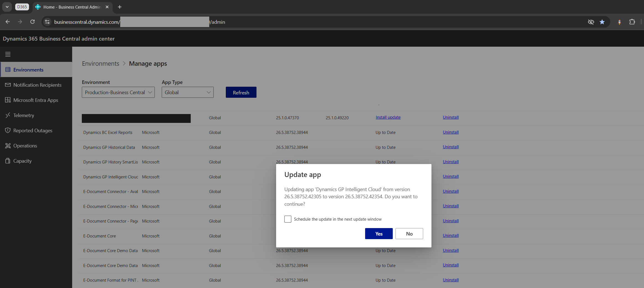This screenshot has height=288, width=644.
Task: Click the Reported Outages shield icon
Action: tap(8, 130)
